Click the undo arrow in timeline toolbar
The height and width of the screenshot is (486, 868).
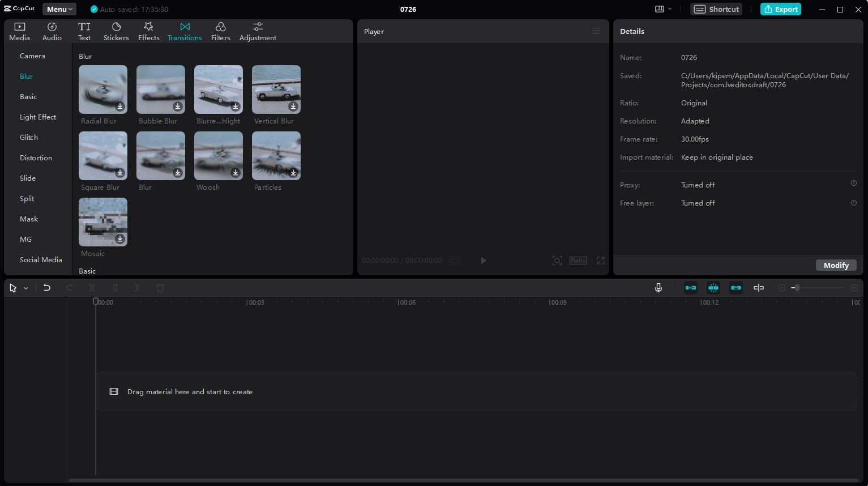point(47,288)
